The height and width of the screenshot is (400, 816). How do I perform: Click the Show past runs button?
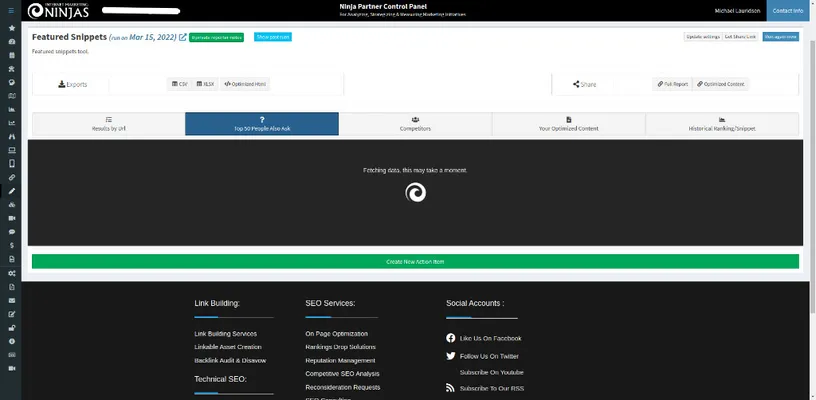pyautogui.click(x=272, y=37)
